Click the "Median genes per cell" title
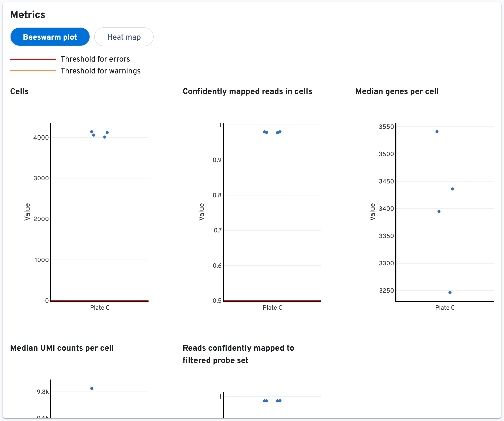The image size is (504, 421). (397, 91)
